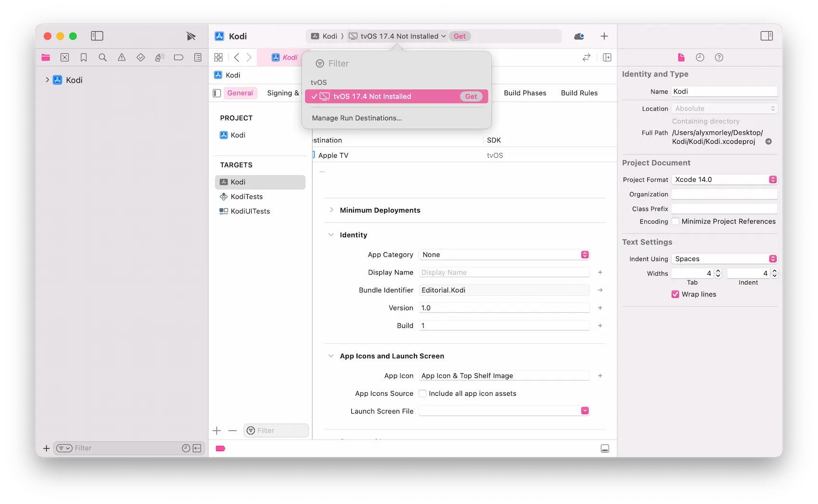Click the destination Filter field
This screenshot has height=504, width=818.
coord(396,63)
